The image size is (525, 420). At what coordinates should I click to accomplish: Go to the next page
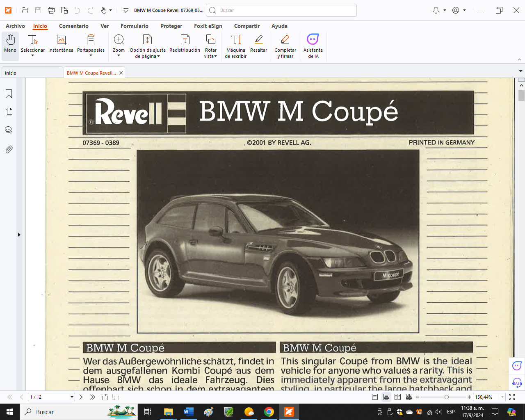click(81, 397)
